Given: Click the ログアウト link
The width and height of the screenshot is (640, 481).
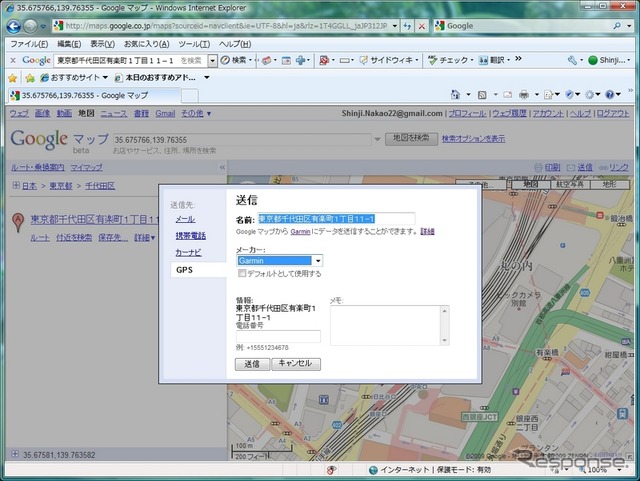Looking at the screenshot, I should [x=613, y=114].
